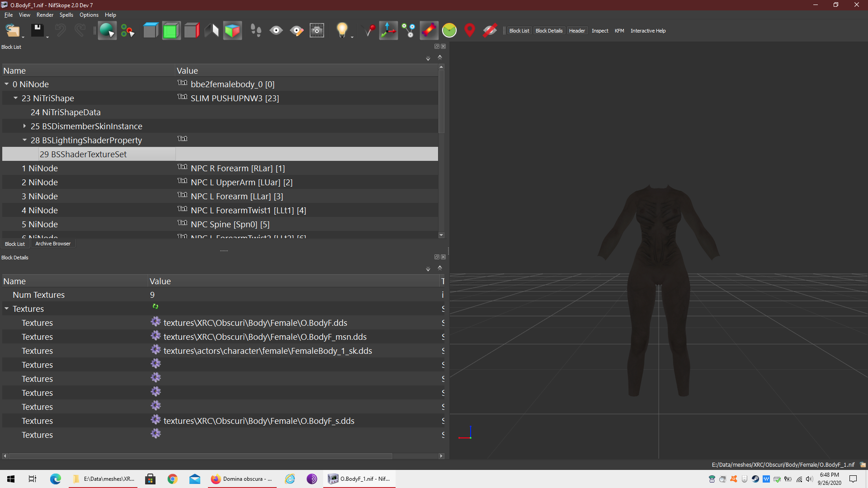
Task: Click the Inspect toolbar button
Action: (600, 31)
